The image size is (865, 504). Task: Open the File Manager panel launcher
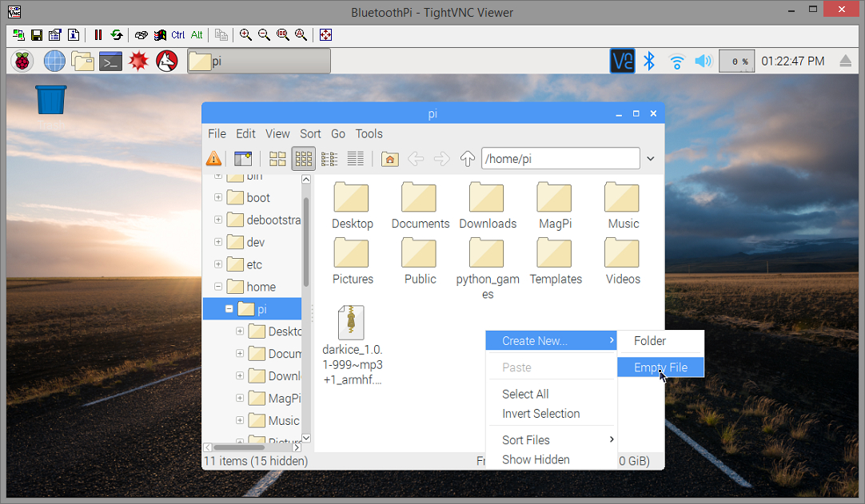click(x=83, y=62)
